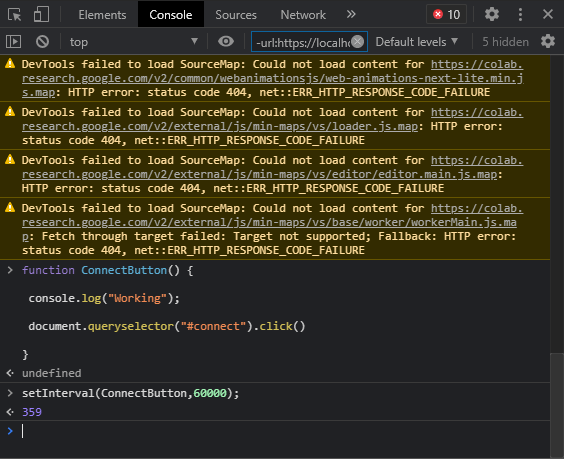The image size is (564, 459).
Task: Open the Network tab
Action: [x=303, y=15]
